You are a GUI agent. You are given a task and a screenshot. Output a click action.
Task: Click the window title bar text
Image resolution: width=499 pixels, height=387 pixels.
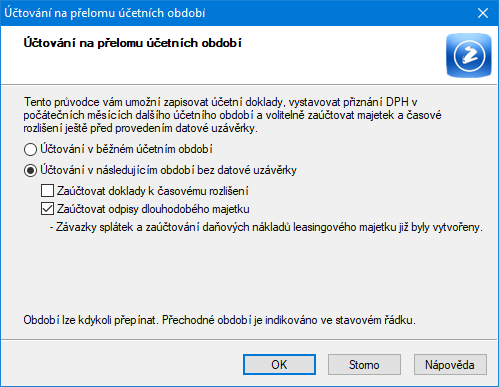pos(105,13)
